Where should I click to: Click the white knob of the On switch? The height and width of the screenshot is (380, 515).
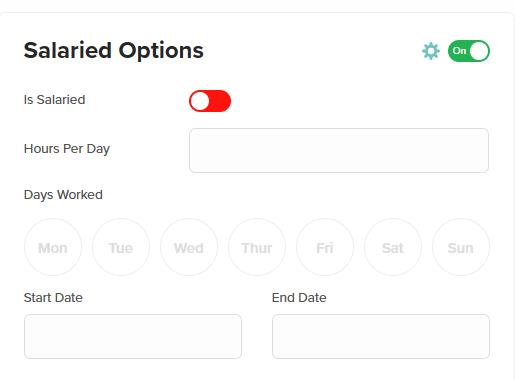(479, 51)
